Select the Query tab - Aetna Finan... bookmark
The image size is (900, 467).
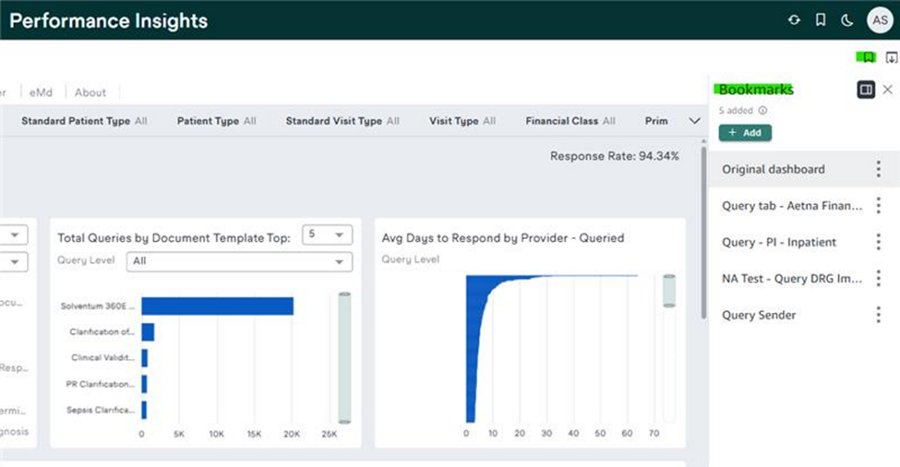click(792, 205)
